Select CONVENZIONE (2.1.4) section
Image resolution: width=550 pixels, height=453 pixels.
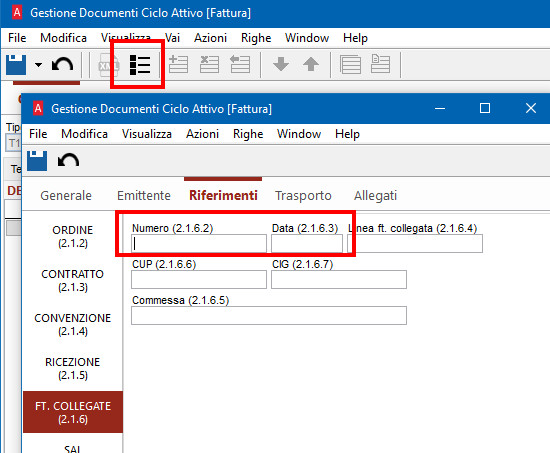coord(73,324)
